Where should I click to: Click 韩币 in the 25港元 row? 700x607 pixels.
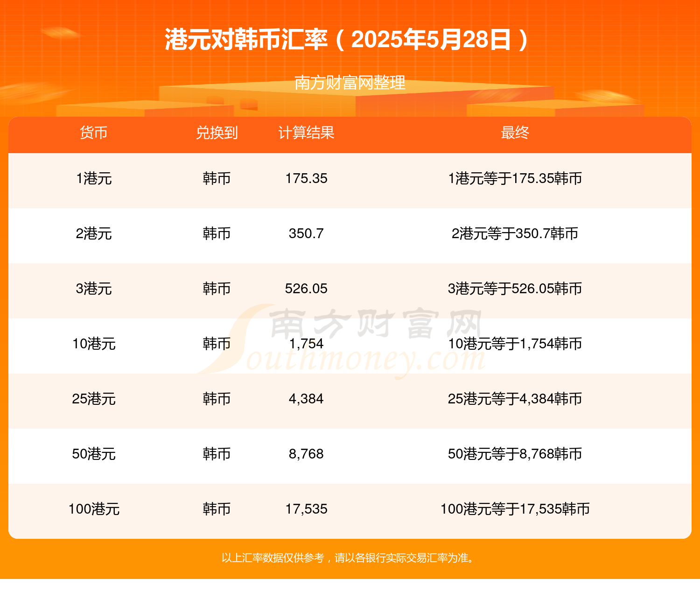pyautogui.click(x=217, y=399)
